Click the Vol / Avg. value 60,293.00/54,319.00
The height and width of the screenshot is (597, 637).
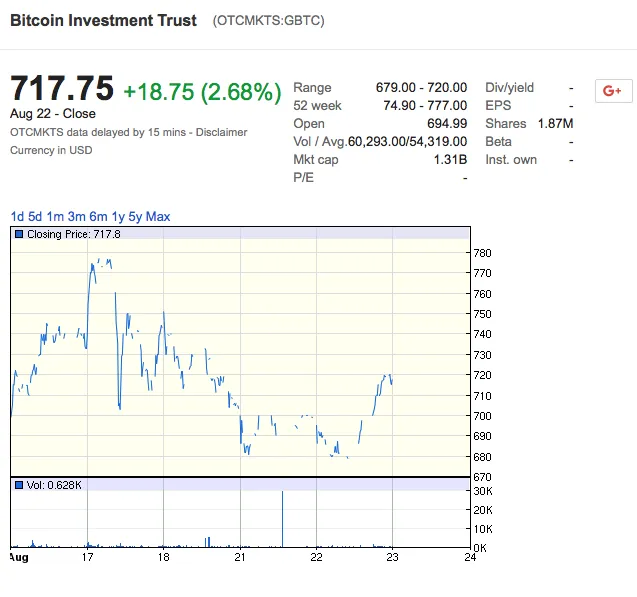point(407,141)
